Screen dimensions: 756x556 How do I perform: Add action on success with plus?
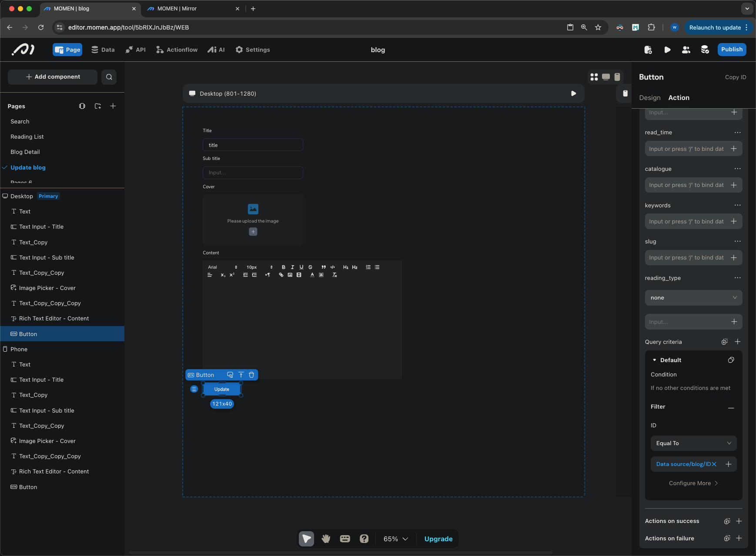[x=739, y=521]
